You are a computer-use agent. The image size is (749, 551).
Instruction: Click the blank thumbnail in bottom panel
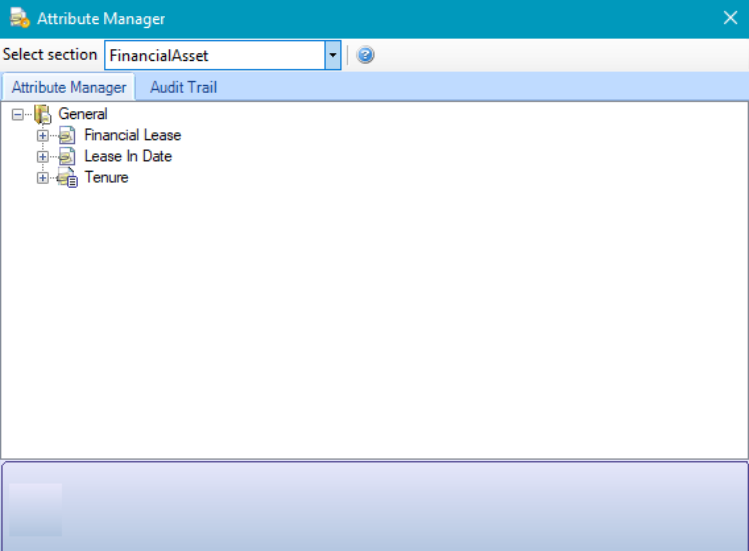click(x=36, y=509)
